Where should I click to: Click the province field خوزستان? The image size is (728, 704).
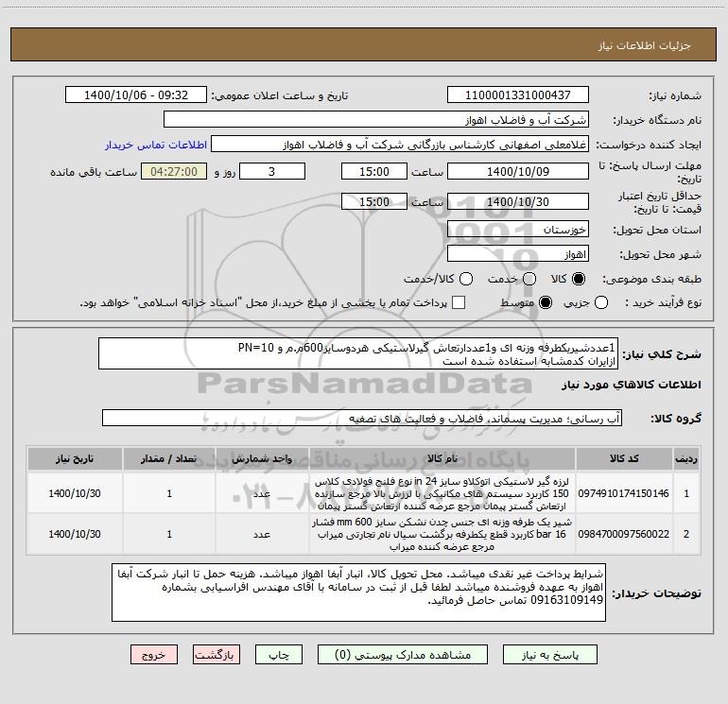518,230
